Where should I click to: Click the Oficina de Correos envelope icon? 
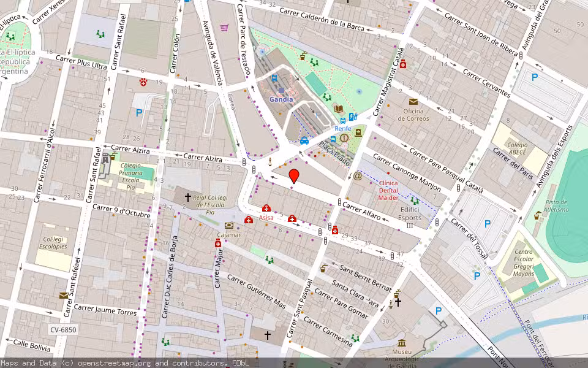413,102
